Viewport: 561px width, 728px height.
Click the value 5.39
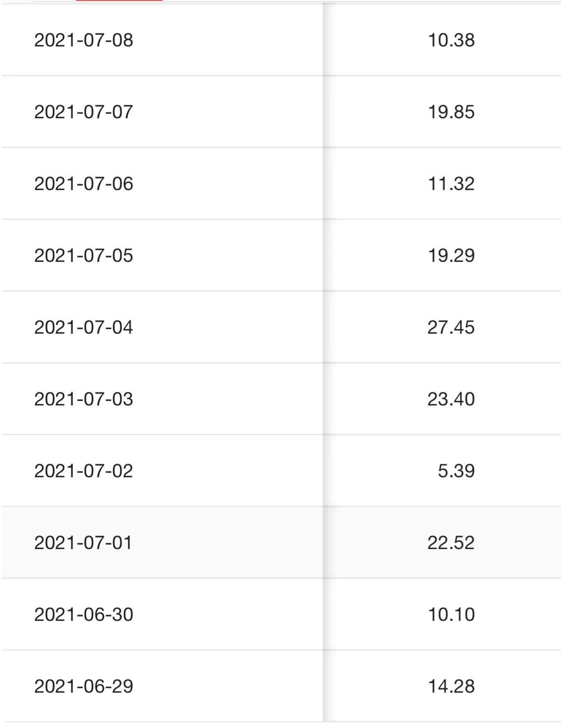[x=456, y=471]
